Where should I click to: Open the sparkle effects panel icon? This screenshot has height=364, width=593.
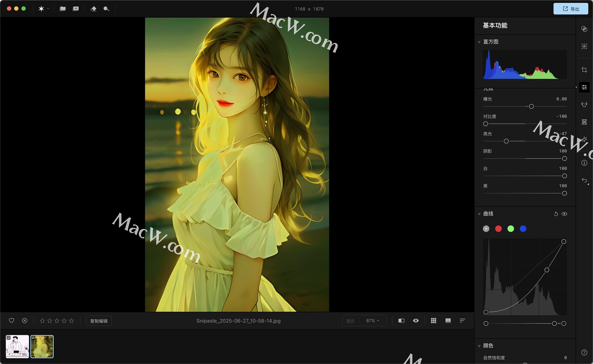click(584, 139)
